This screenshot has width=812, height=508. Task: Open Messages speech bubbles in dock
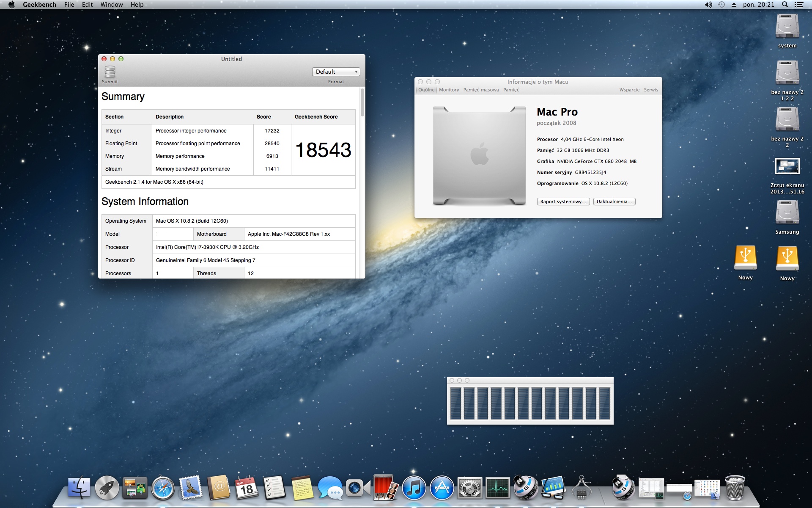[330, 488]
